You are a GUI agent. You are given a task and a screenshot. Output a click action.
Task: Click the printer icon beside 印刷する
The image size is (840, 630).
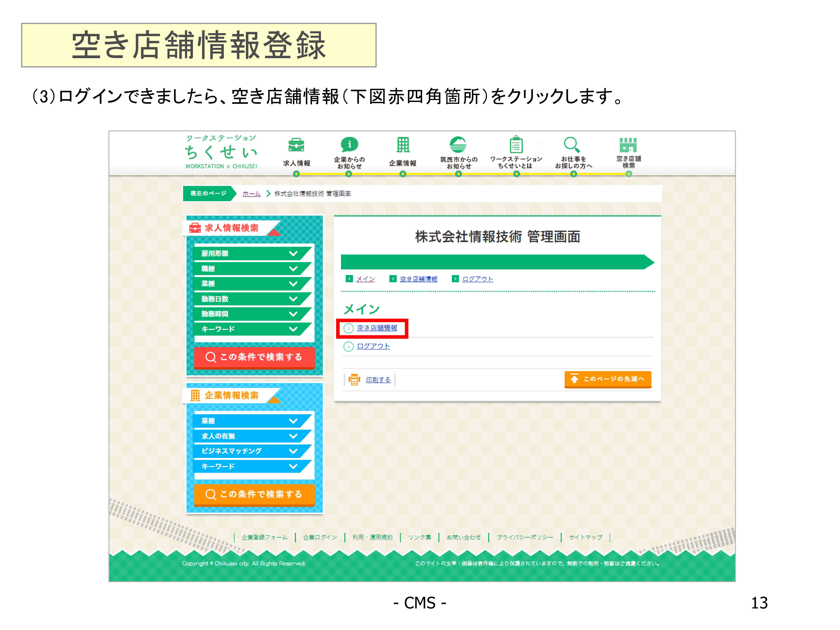coord(354,379)
